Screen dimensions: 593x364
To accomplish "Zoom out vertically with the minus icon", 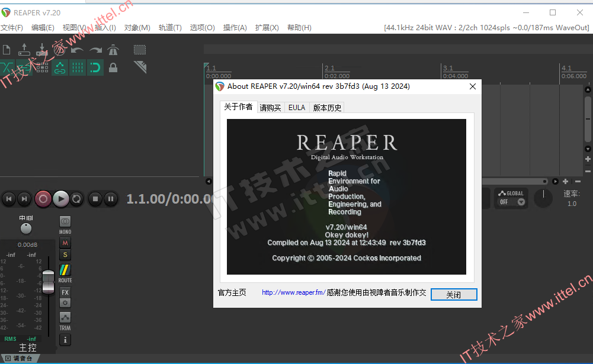I will click(x=588, y=171).
